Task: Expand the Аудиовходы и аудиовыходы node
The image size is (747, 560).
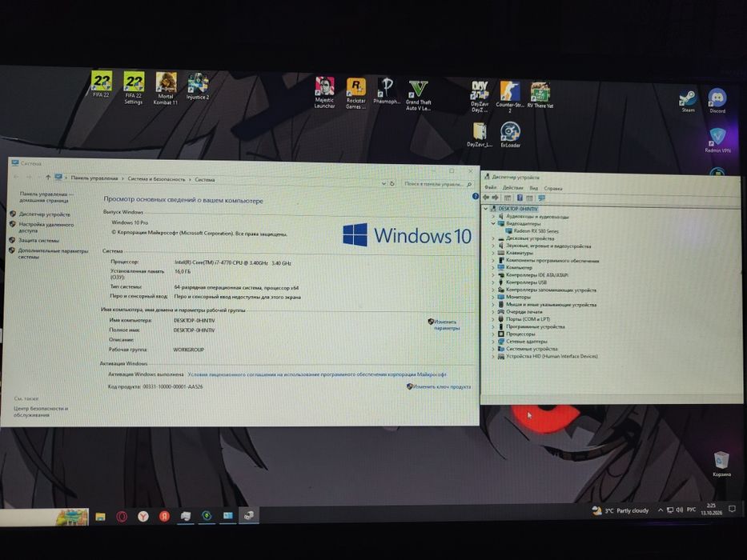Action: coord(493,217)
